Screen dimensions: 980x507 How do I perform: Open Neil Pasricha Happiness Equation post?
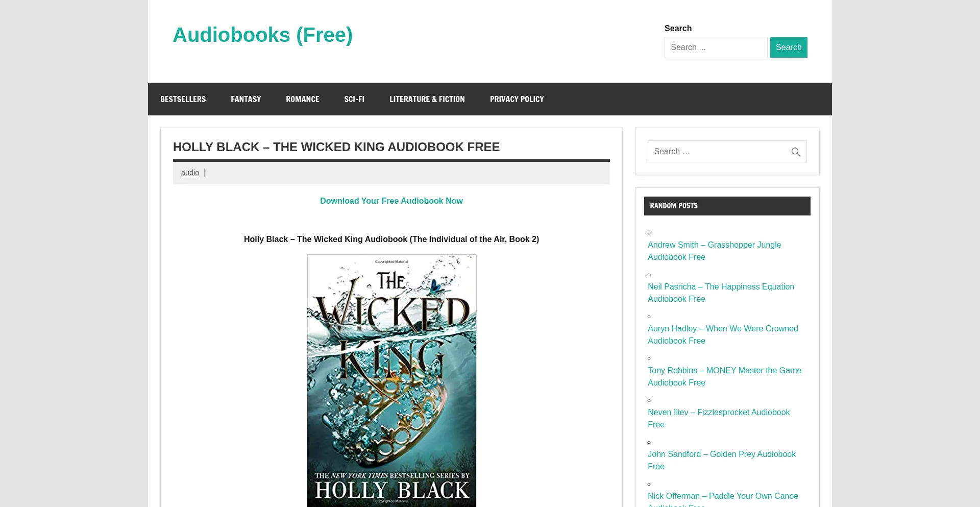point(721,293)
